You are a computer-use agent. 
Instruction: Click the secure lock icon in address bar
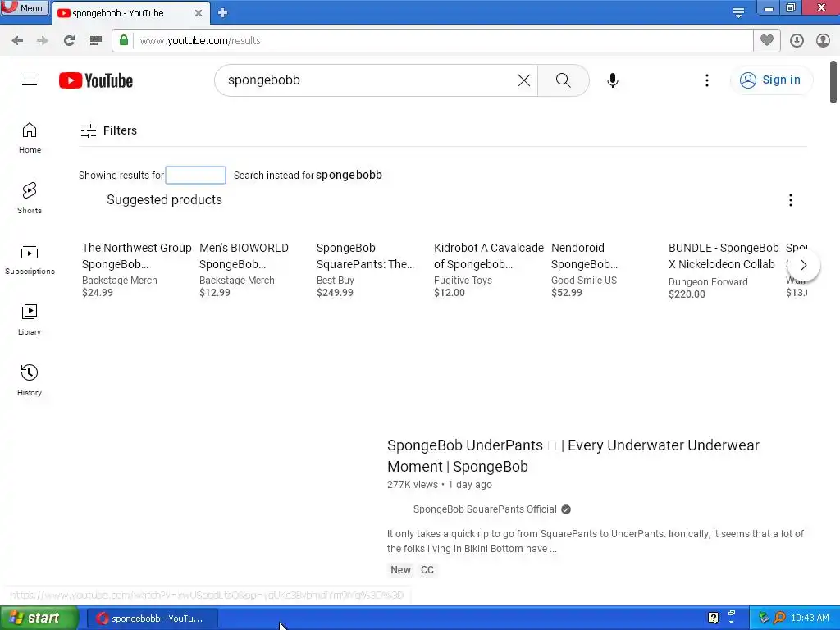coord(124,40)
